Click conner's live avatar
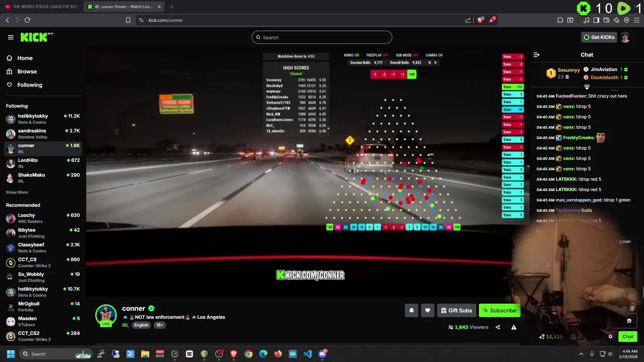 click(106, 316)
